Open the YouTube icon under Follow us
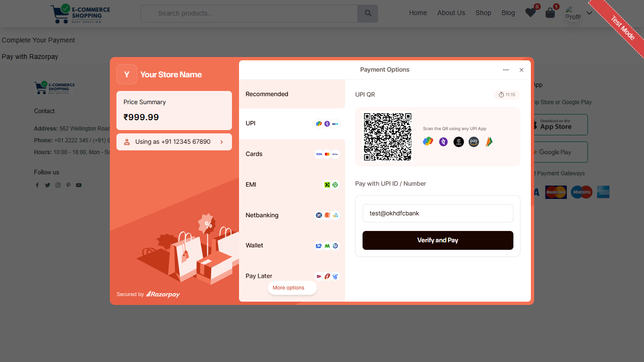The height and width of the screenshot is (362, 644). pos(79,185)
